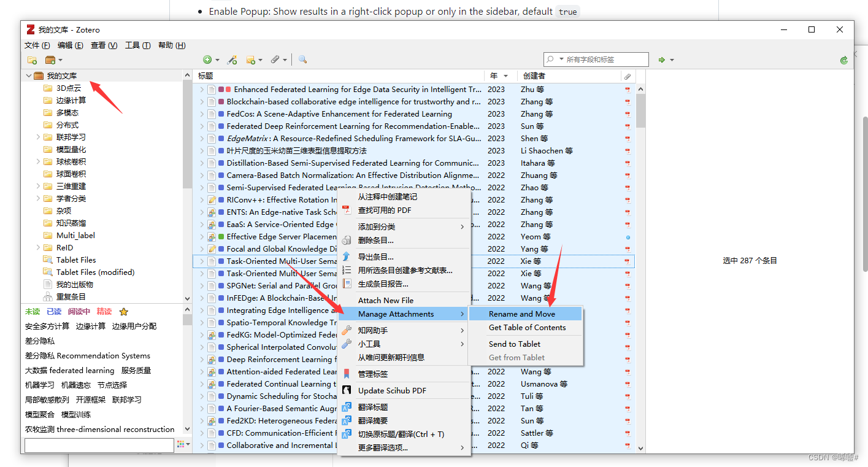Viewport: 868px width, 467px height.
Task: Expand the 联邦学习 collection
Action: pyautogui.click(x=39, y=137)
